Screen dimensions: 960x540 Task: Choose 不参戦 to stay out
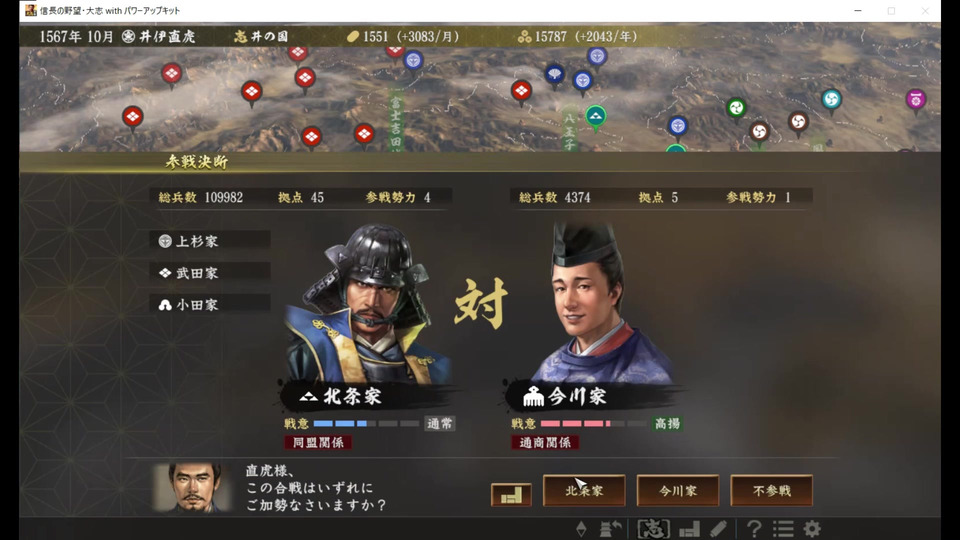771,490
